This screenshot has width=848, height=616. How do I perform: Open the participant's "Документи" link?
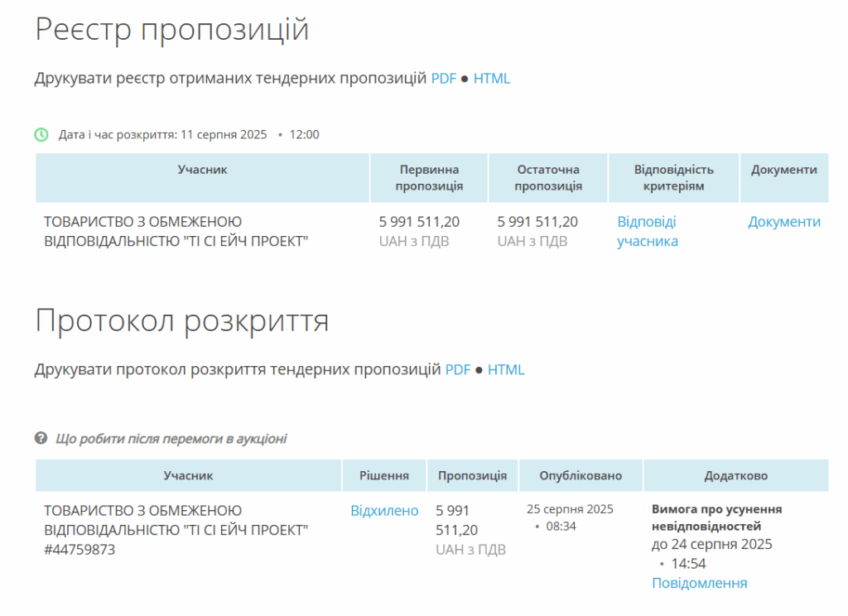click(x=784, y=222)
